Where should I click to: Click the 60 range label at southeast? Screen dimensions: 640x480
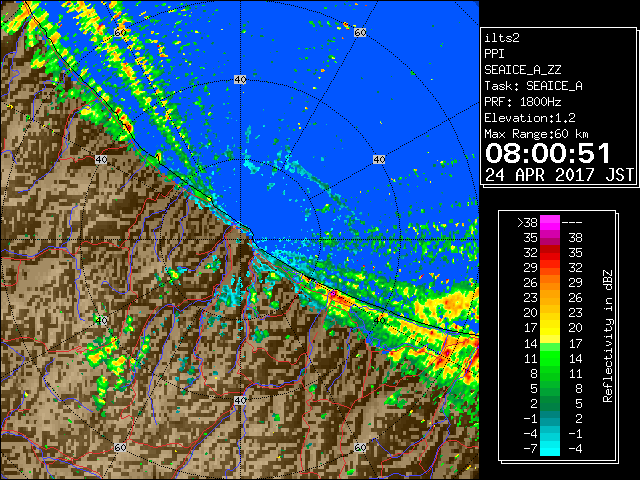[x=360, y=448]
